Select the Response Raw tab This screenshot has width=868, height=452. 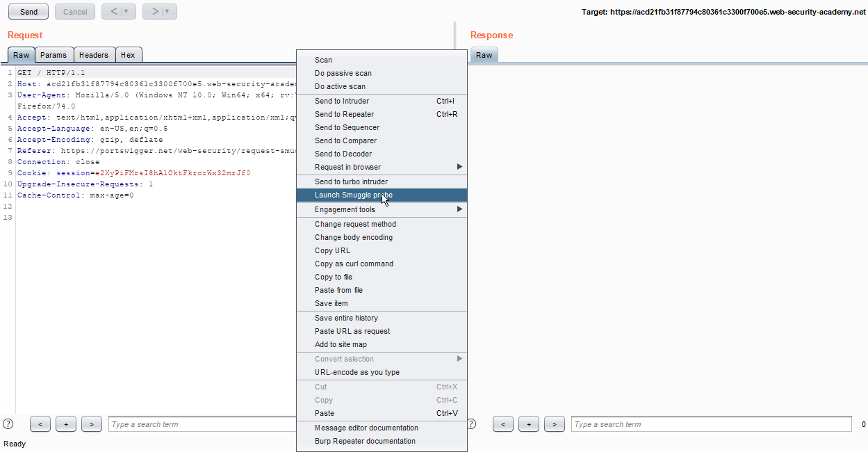pos(484,55)
